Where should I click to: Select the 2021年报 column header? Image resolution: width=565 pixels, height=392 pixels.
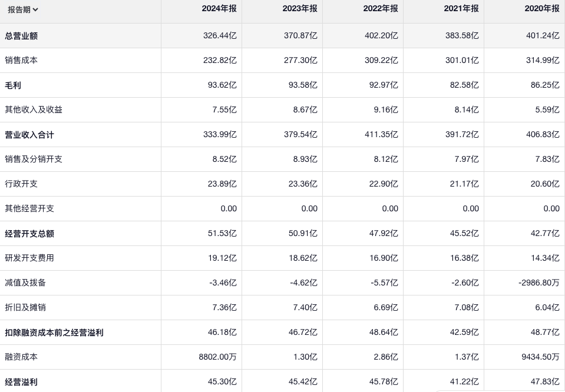461,9
